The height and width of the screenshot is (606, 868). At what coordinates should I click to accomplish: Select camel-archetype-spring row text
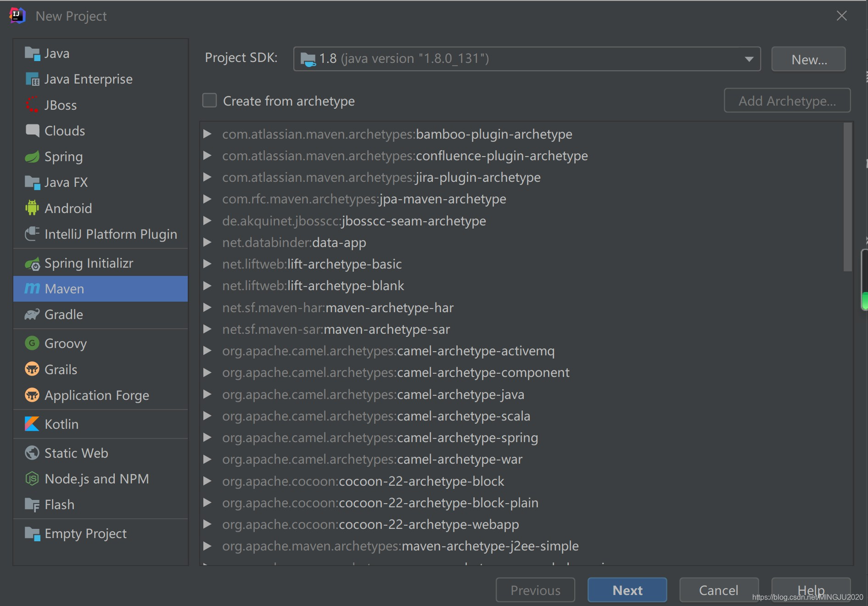point(380,438)
